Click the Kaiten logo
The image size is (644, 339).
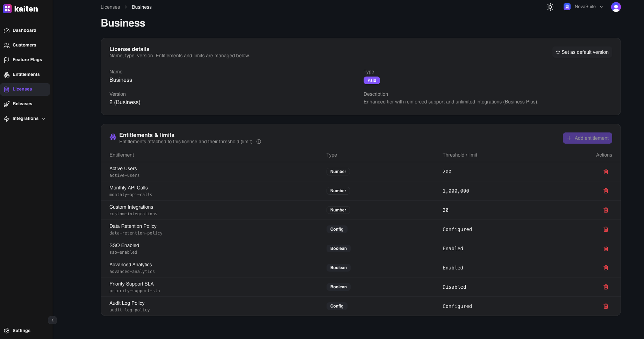(21, 9)
